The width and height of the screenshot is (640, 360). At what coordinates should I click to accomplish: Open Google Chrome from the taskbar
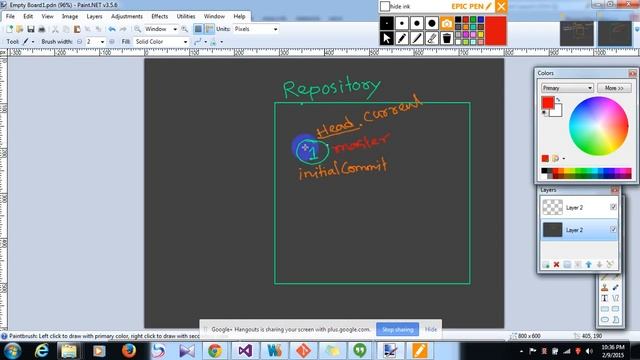(x=215, y=351)
